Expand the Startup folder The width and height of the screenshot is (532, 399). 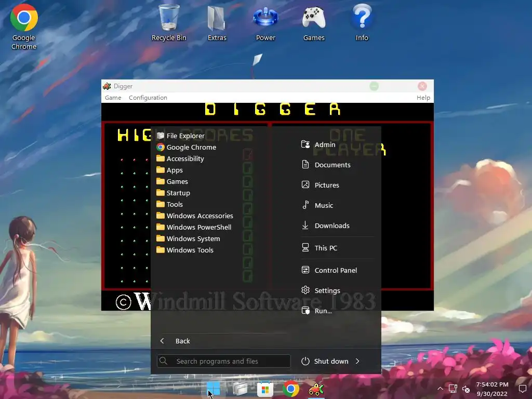click(173, 193)
